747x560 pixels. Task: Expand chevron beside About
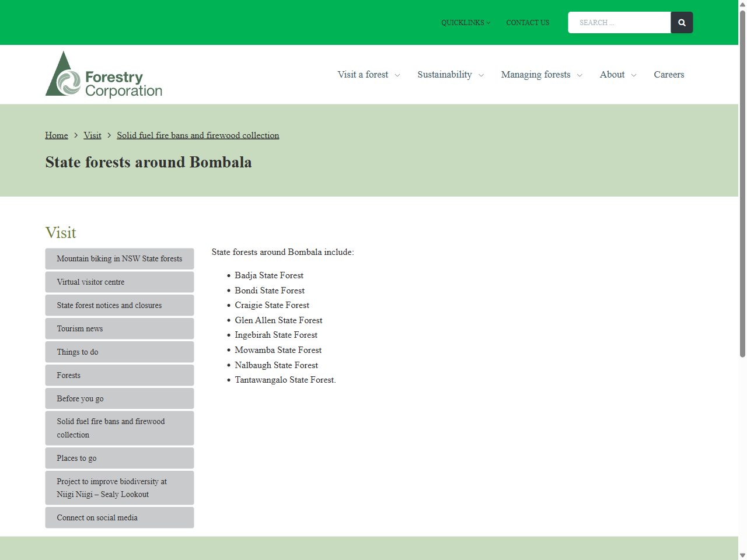click(x=634, y=75)
